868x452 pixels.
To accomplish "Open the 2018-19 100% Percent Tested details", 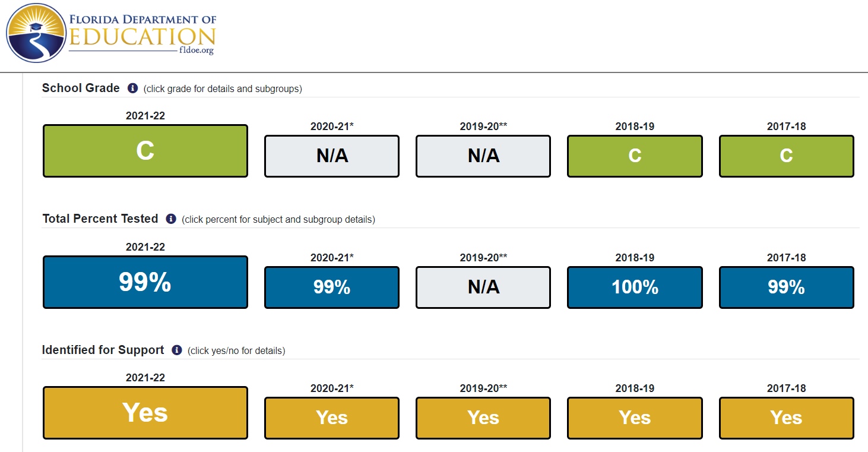I will (635, 287).
